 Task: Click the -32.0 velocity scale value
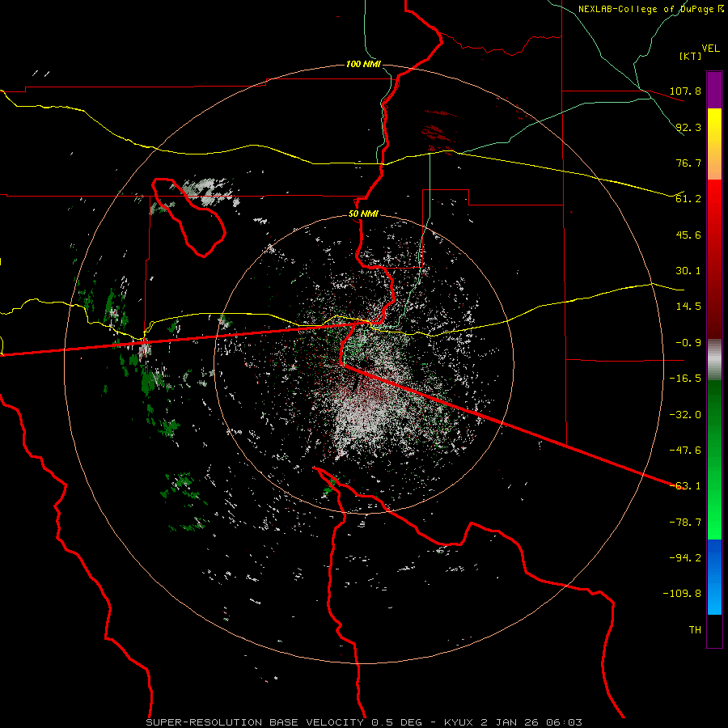tap(685, 415)
